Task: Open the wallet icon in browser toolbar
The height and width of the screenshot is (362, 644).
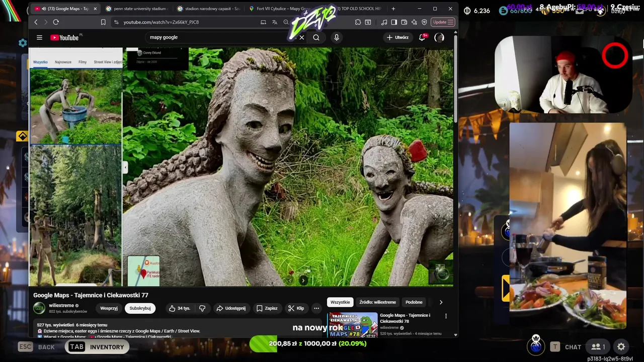Action: click(404, 22)
